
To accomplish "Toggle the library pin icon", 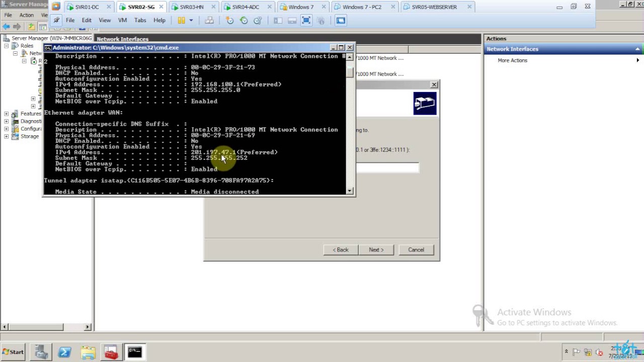I will click(56, 20).
